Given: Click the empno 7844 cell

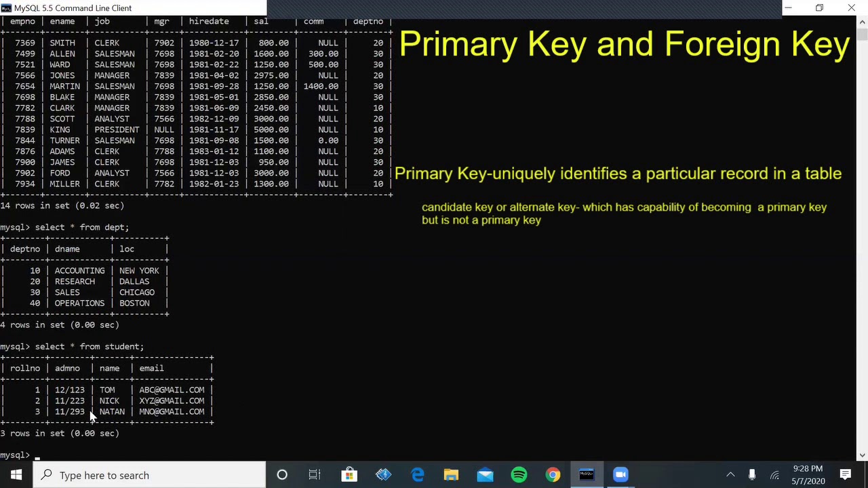Looking at the screenshot, I should 25,140.
